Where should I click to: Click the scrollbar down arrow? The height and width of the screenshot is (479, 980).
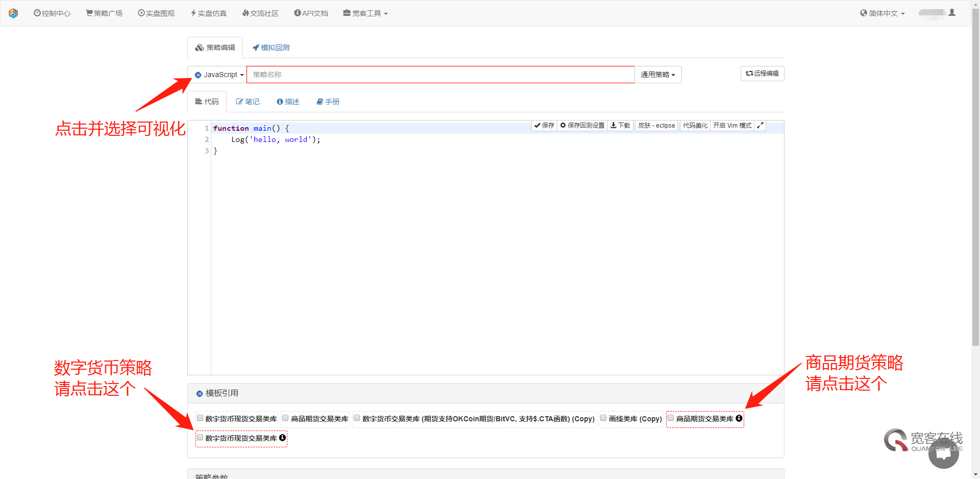[x=975, y=474]
